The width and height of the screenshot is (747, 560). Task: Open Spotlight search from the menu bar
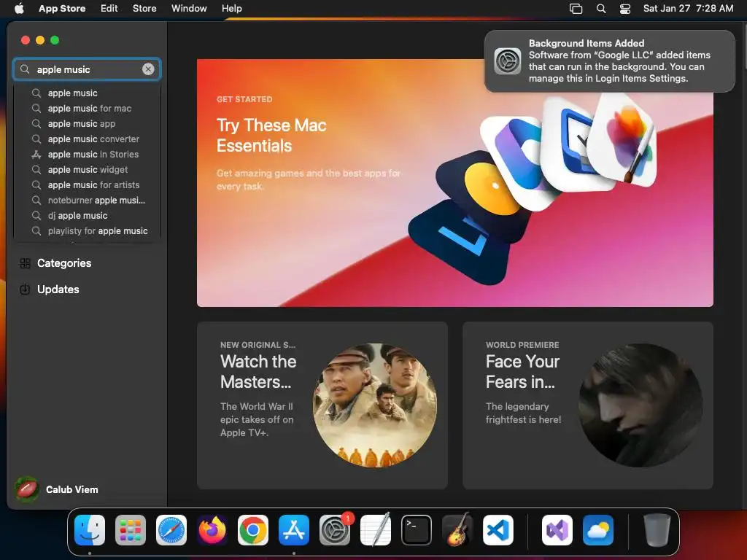click(601, 8)
